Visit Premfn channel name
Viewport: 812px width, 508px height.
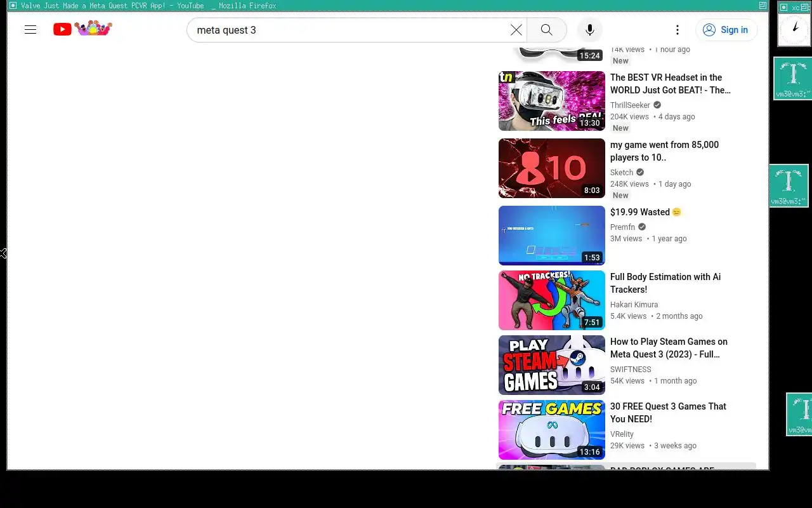(x=622, y=227)
